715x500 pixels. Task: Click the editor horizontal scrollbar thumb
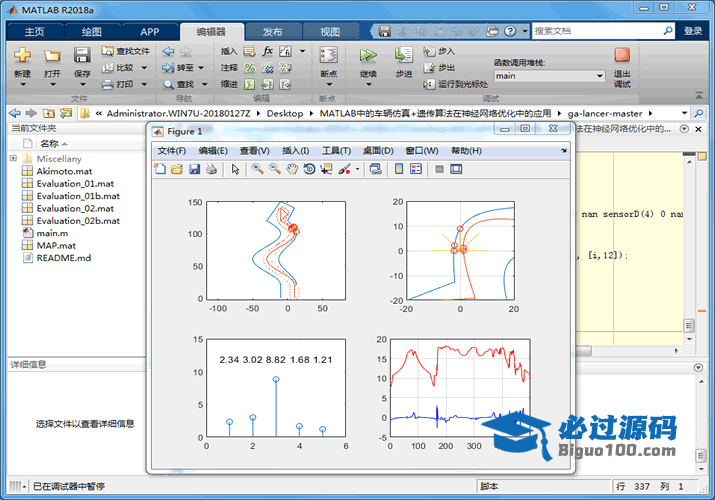[583, 351]
